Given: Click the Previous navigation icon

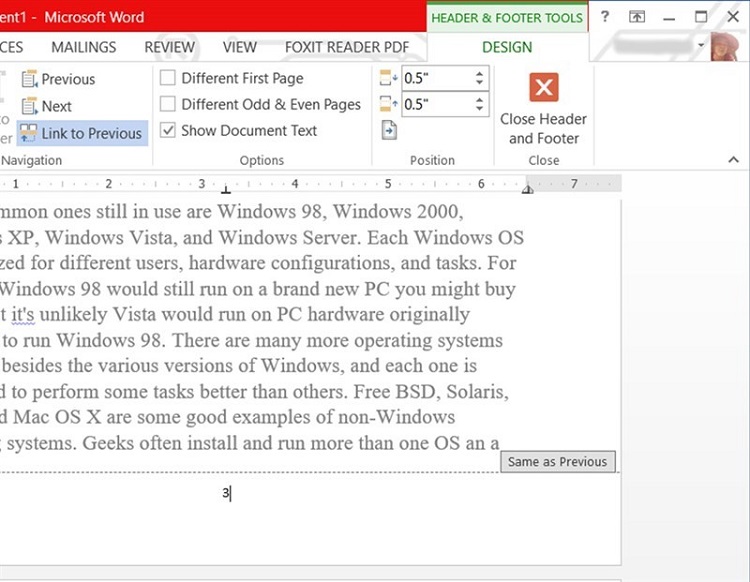Looking at the screenshot, I should 29,79.
